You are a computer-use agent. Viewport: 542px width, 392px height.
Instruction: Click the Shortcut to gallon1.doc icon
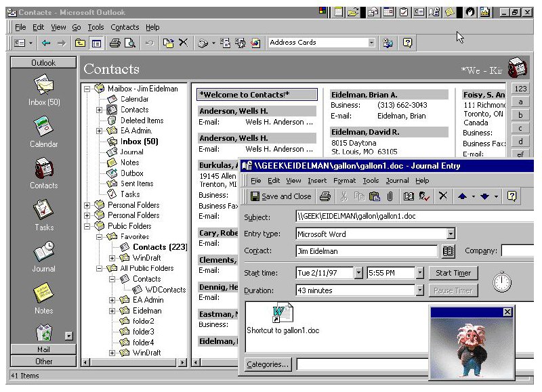click(283, 313)
